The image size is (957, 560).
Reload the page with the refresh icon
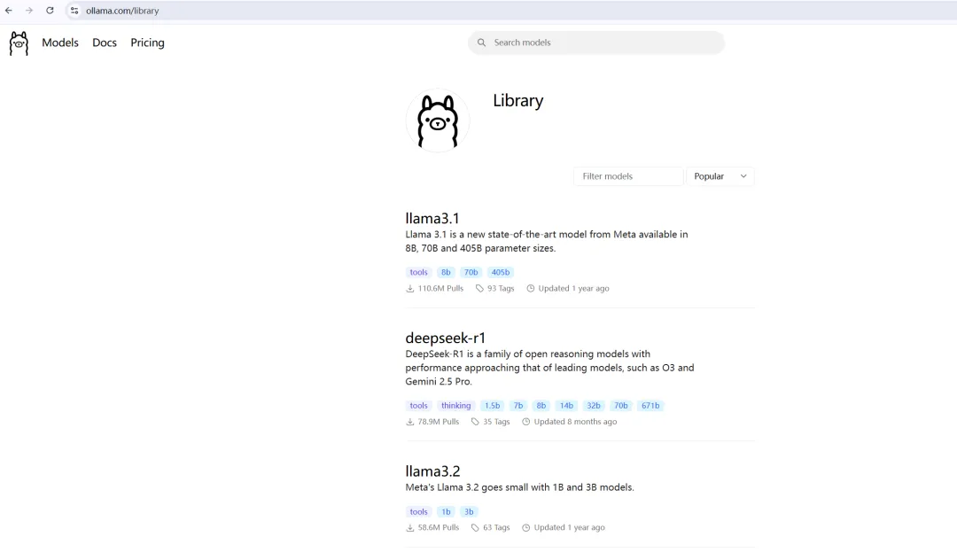50,11
